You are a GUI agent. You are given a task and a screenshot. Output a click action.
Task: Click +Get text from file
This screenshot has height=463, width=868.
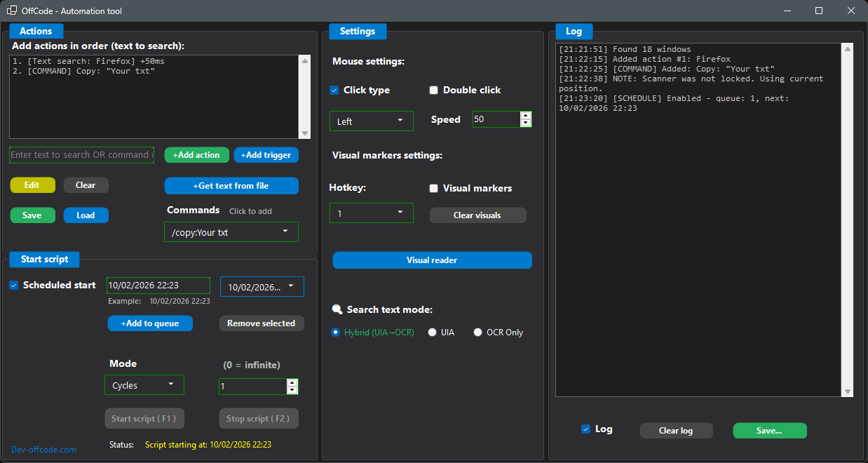231,185
